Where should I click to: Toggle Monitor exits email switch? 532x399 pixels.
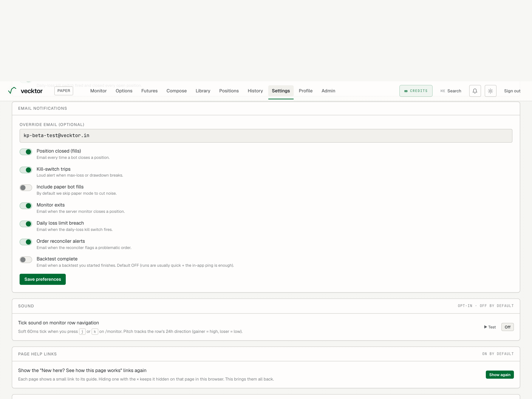26,206
